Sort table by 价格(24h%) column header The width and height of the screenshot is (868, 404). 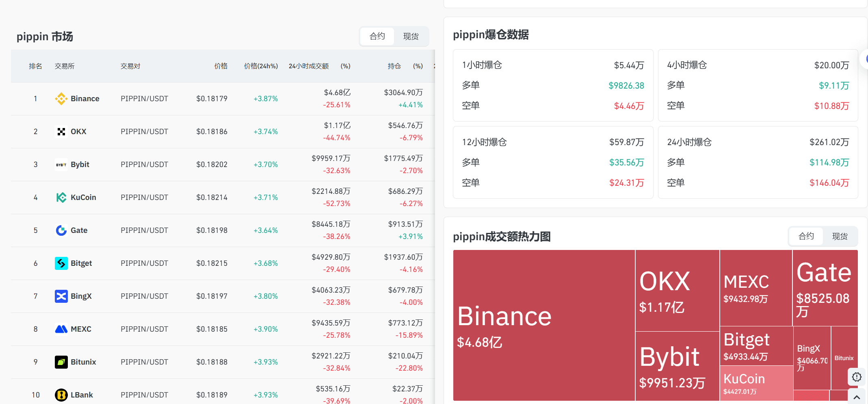261,66
